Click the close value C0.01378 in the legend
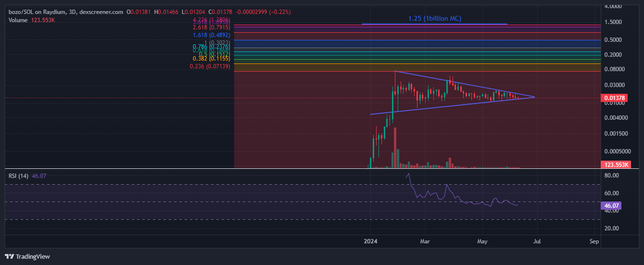 tap(222, 12)
